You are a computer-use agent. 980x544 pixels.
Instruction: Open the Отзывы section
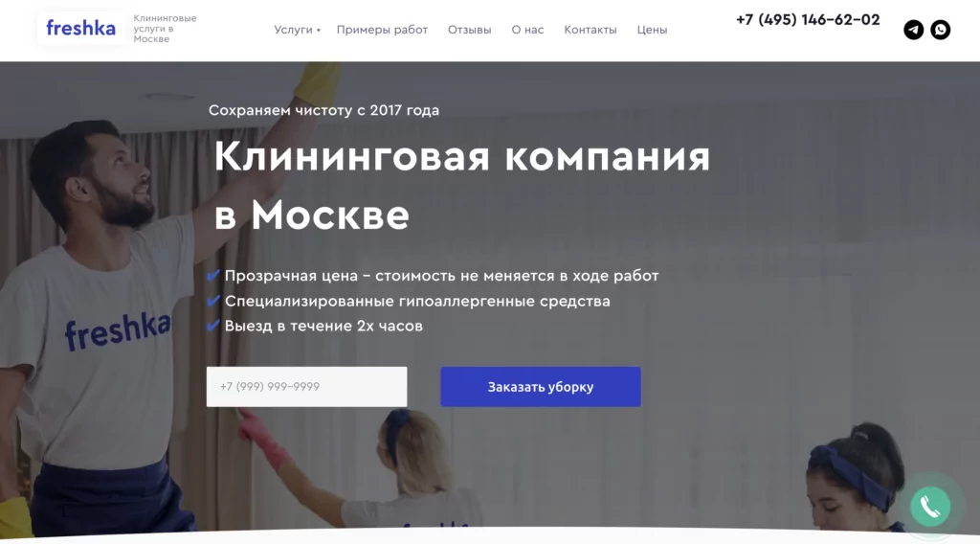point(469,30)
